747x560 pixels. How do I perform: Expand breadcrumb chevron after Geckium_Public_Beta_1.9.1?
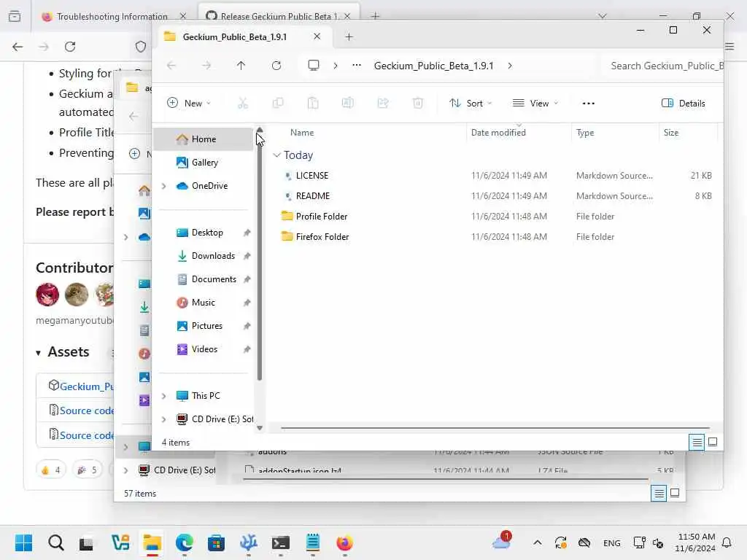(510, 66)
